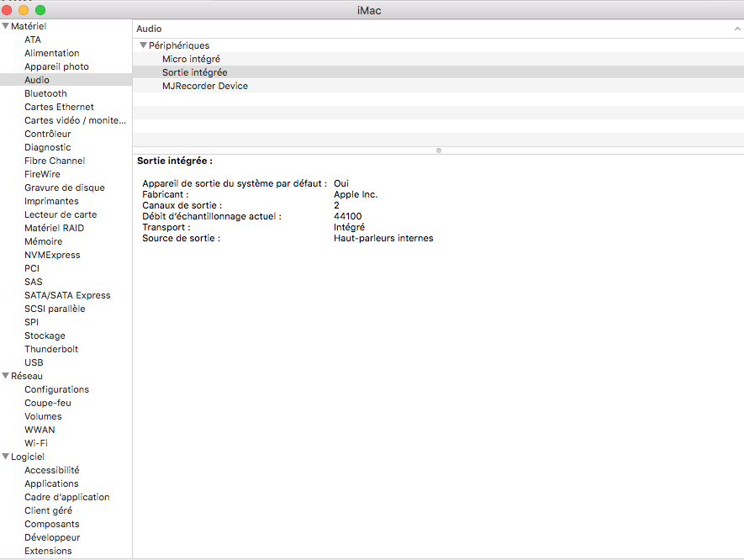Viewport: 744px width, 560px height.
Task: Click the red close window button
Action: 7,10
